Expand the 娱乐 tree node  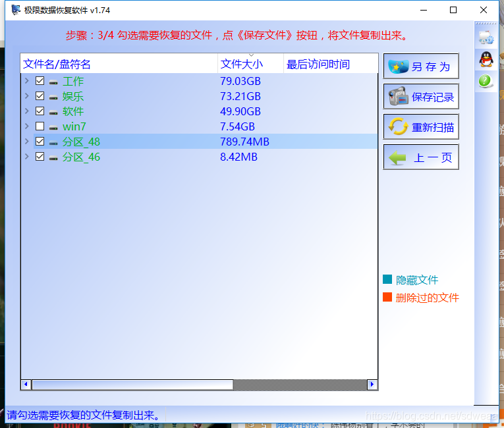coord(27,95)
